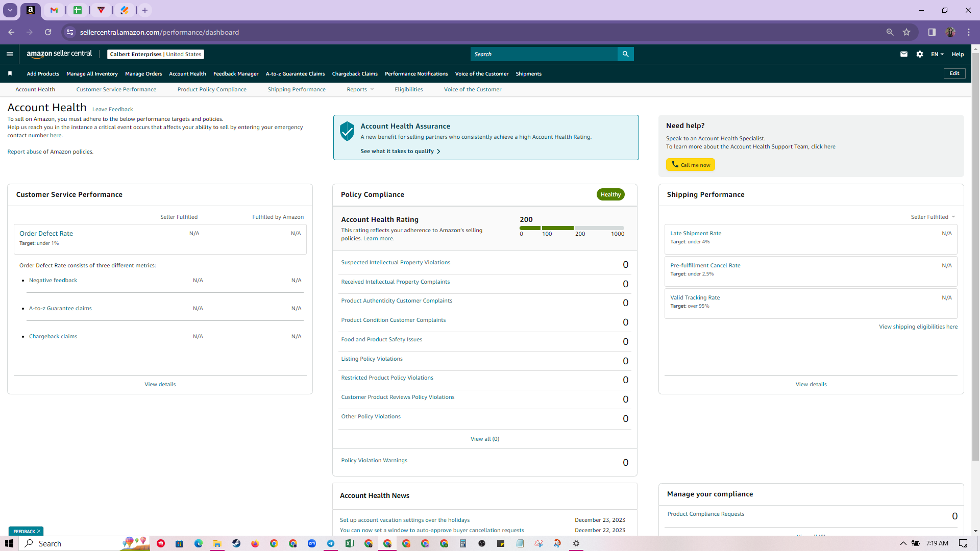Open the hamburger navigation menu
The height and width of the screenshot is (551, 980).
coord(10,54)
